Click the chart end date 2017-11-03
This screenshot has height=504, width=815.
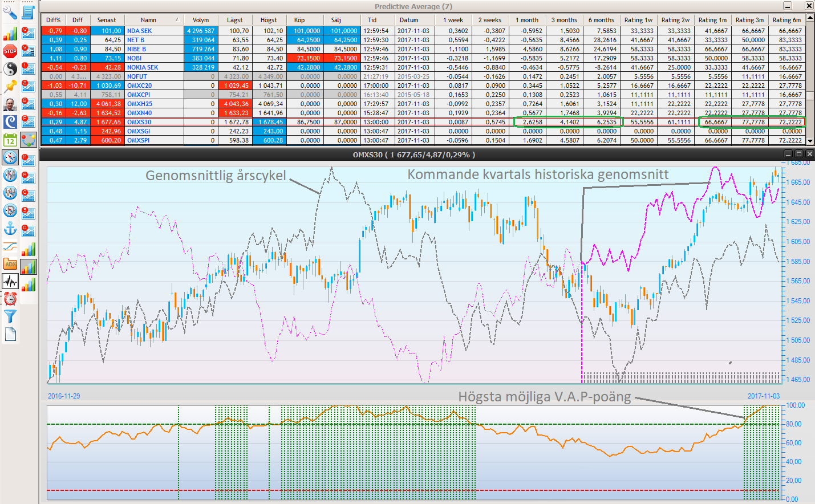point(763,396)
